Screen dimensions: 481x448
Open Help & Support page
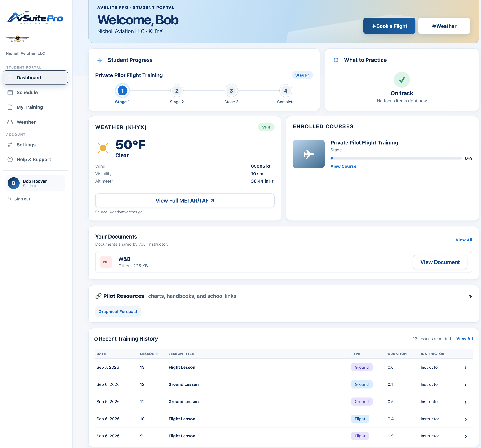click(x=35, y=159)
